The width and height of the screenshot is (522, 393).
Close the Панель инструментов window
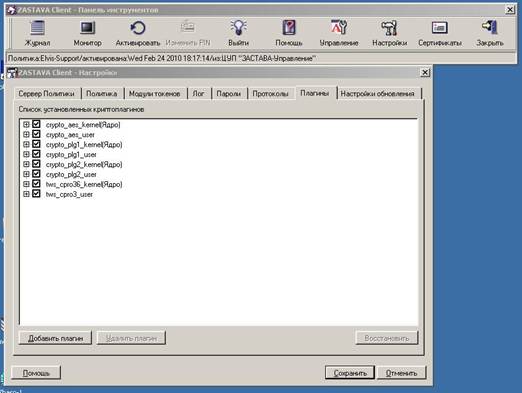coord(510,10)
